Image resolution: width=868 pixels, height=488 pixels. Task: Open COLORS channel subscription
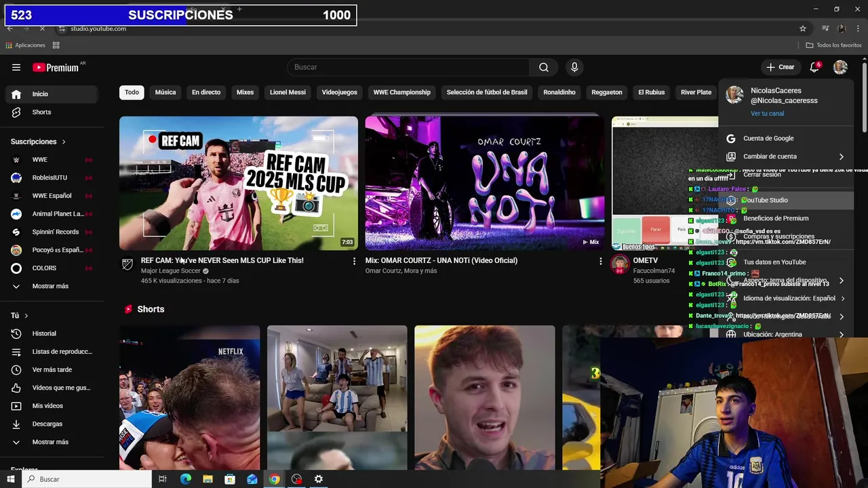coord(52,268)
